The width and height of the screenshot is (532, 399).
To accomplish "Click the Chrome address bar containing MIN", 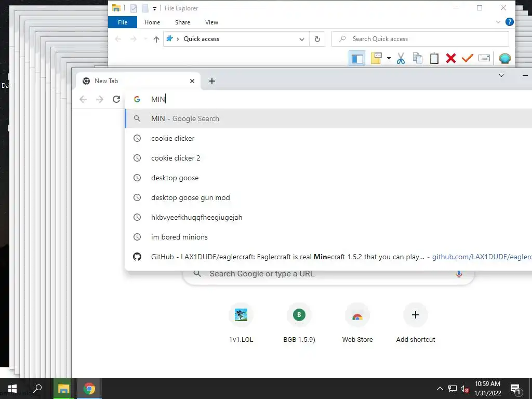I will point(329,99).
